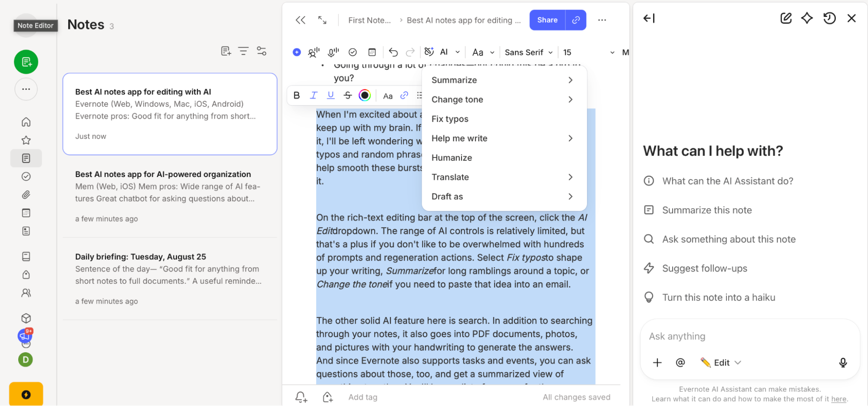Click the 'here' learn more link
Image resolution: width=868 pixels, height=406 pixels.
click(838, 399)
